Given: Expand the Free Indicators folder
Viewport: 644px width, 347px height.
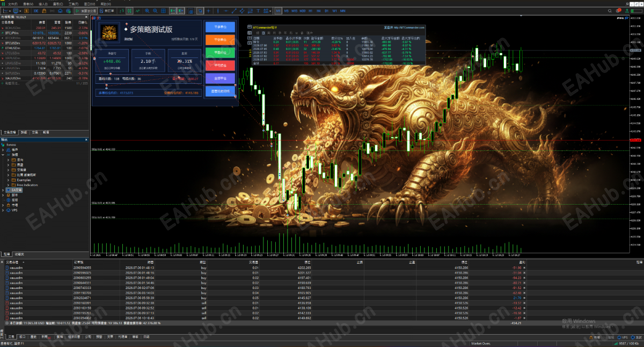Looking at the screenshot, I should [x=8, y=185].
